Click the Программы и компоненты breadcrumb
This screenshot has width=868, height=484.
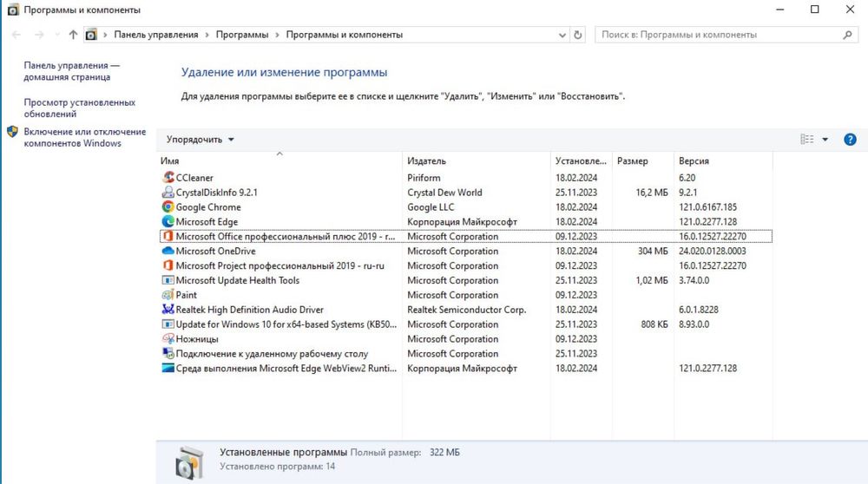click(345, 35)
